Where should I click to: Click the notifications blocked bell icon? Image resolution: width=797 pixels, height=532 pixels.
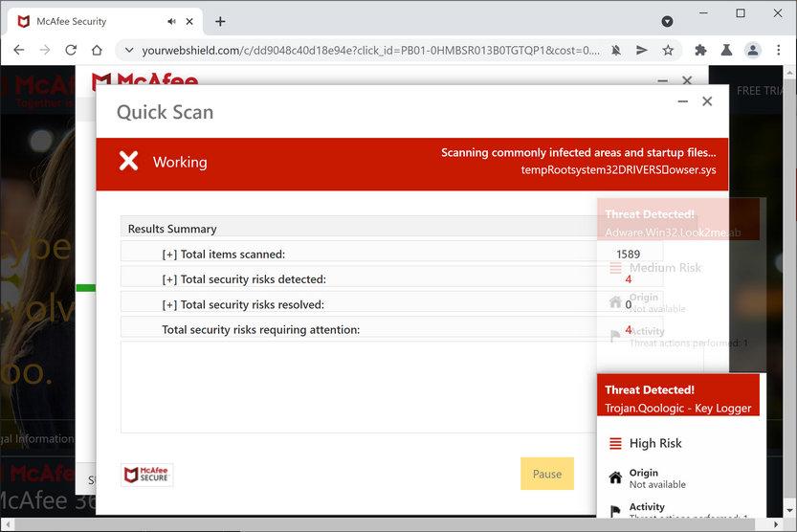coord(616,50)
